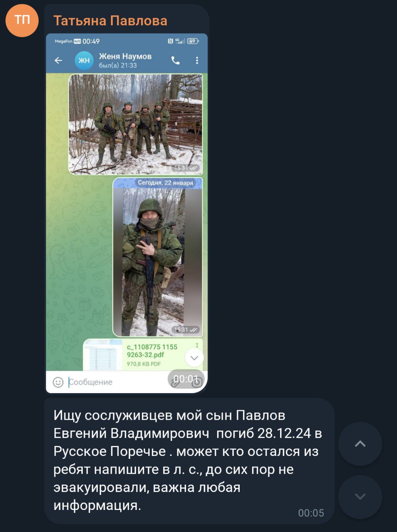This screenshot has height=532, width=397.
Task: Tap the scroll-down chevron in chat
Action: pos(194,358)
